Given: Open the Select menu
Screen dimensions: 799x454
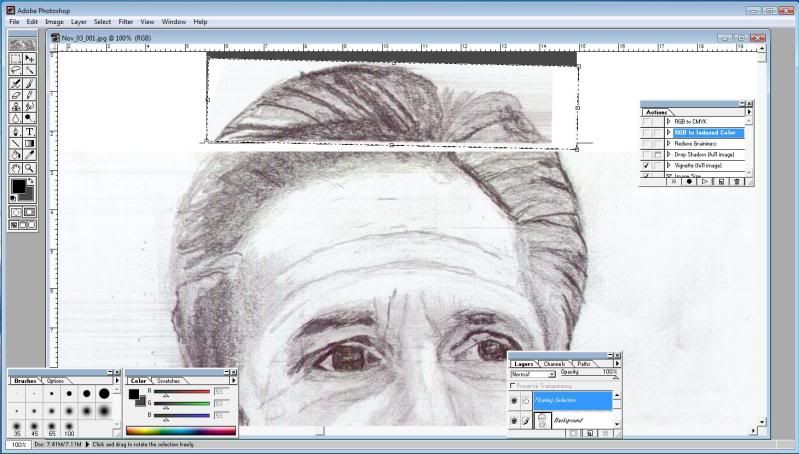Looking at the screenshot, I should coord(102,22).
